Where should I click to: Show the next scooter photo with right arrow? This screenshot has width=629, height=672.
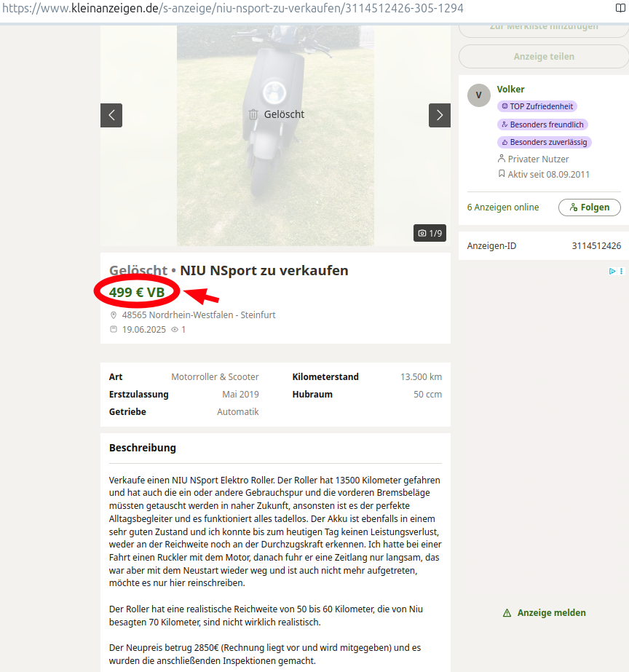pyautogui.click(x=439, y=115)
